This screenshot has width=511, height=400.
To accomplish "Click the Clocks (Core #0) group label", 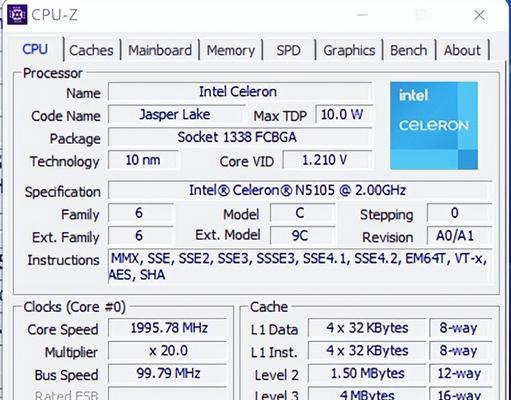I will [x=75, y=307].
